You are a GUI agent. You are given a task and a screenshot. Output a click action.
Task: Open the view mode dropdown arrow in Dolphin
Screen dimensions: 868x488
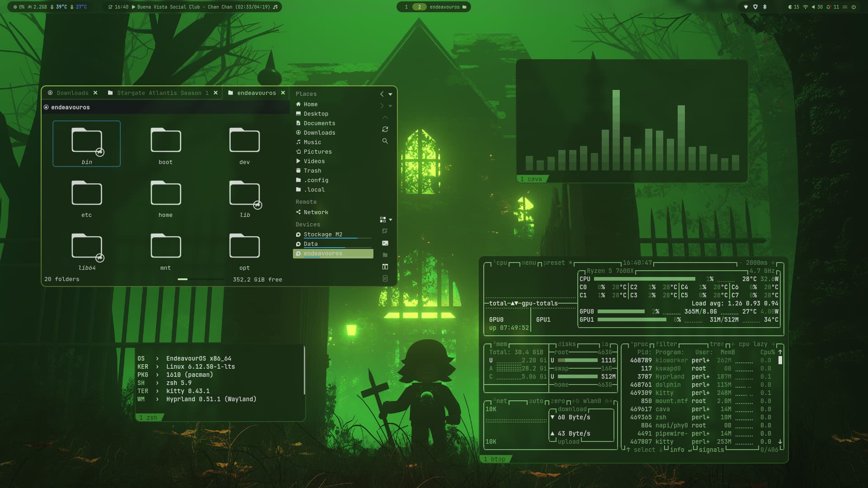point(391,220)
